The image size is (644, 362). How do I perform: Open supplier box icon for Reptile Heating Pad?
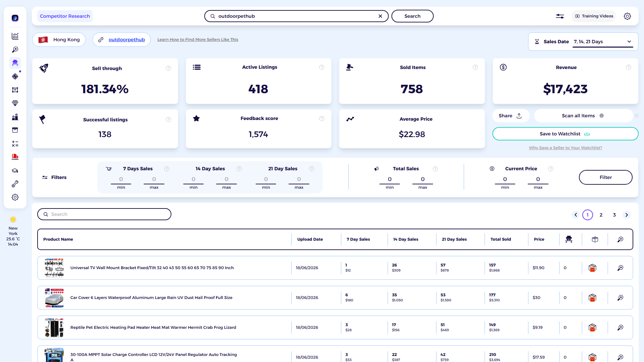[x=592, y=327]
